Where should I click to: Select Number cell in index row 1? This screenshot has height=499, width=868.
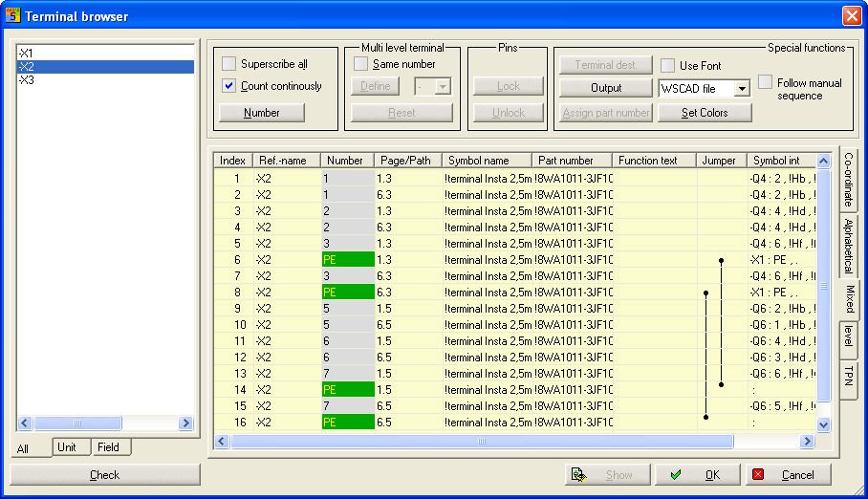click(x=348, y=179)
